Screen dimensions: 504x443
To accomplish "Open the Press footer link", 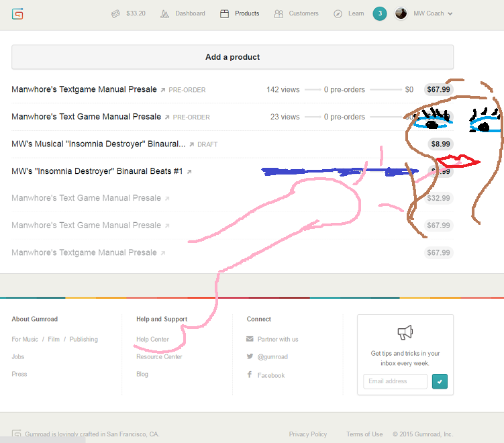I will [19, 375].
